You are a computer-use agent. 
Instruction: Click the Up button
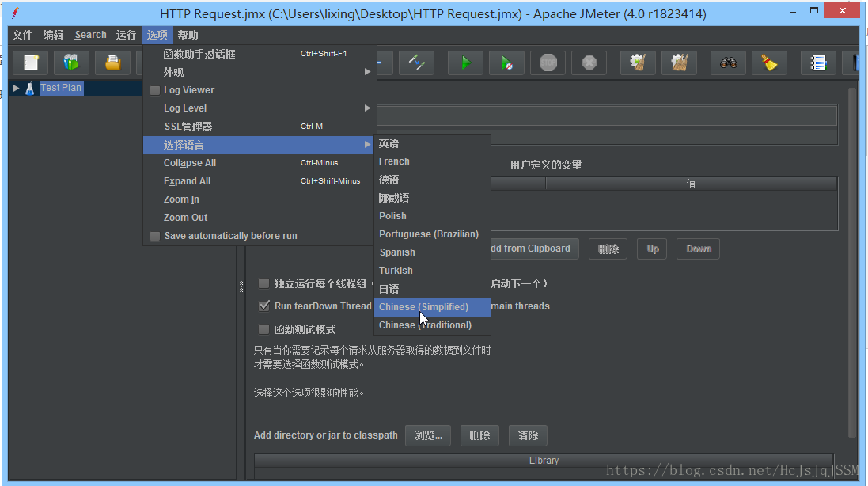click(x=653, y=249)
